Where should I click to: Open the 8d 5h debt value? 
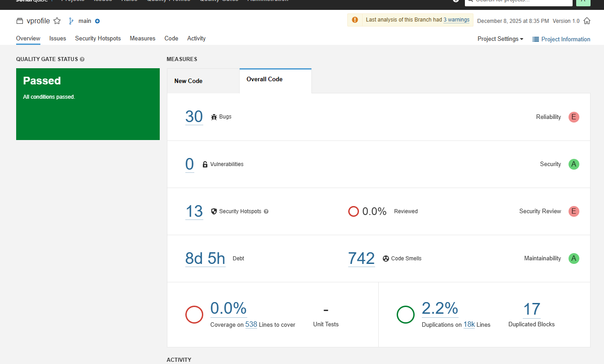point(206,258)
